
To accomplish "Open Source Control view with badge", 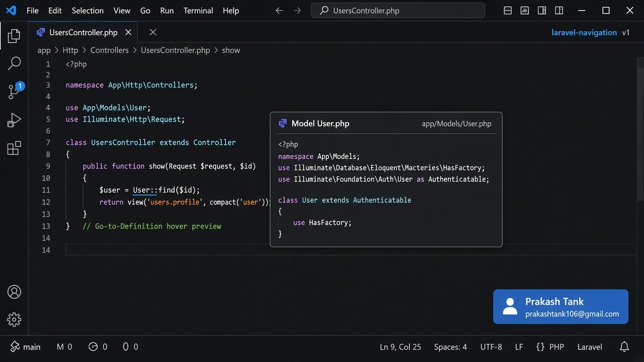I will (x=16, y=91).
